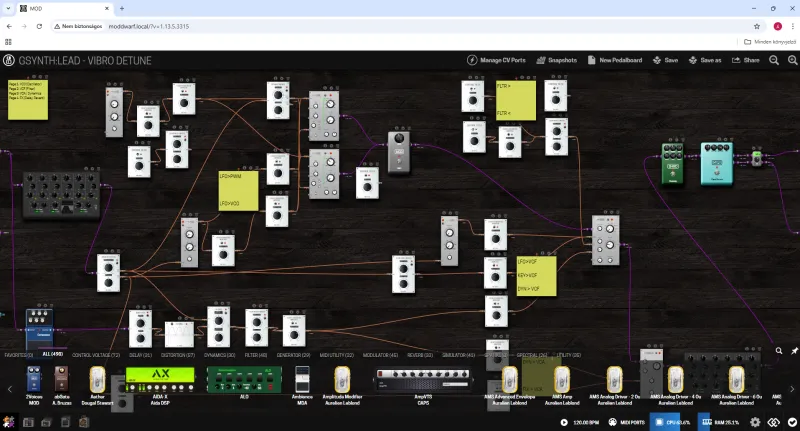Click the 120.00 BPM tempo display
This screenshot has height=431, width=800.
590,422
